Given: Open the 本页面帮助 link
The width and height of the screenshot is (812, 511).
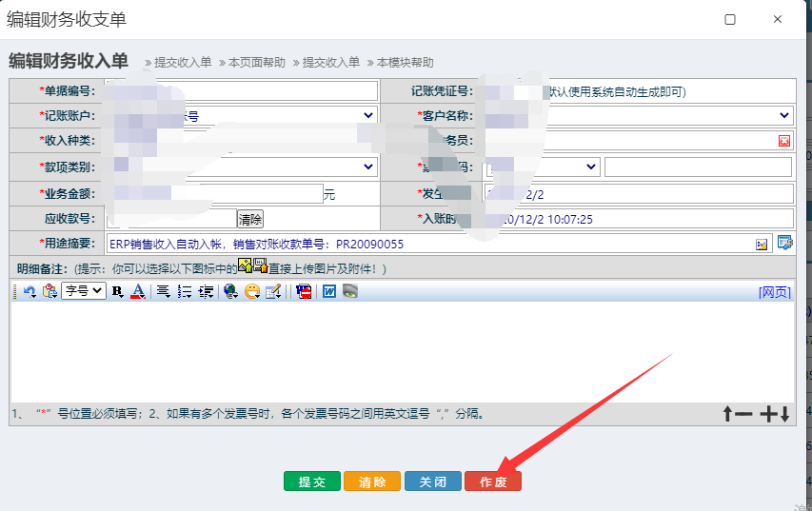Looking at the screenshot, I should 257,63.
